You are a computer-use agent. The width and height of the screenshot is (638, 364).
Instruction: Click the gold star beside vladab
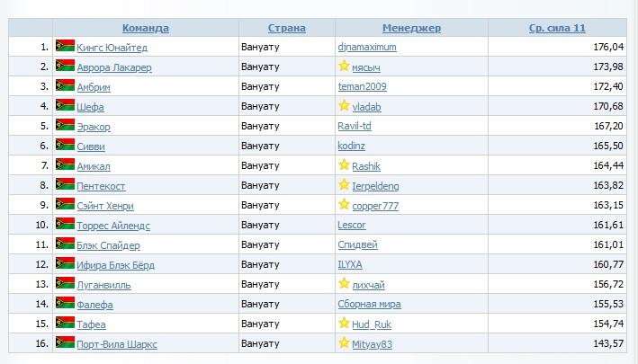click(x=344, y=105)
